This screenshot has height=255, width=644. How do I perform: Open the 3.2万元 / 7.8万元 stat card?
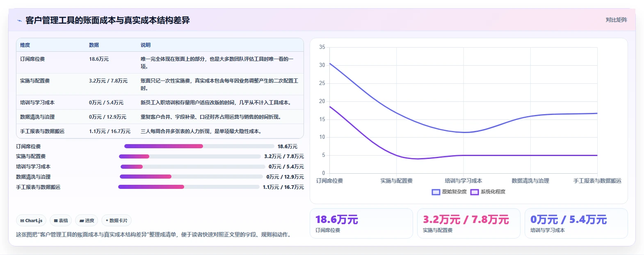[x=469, y=223]
